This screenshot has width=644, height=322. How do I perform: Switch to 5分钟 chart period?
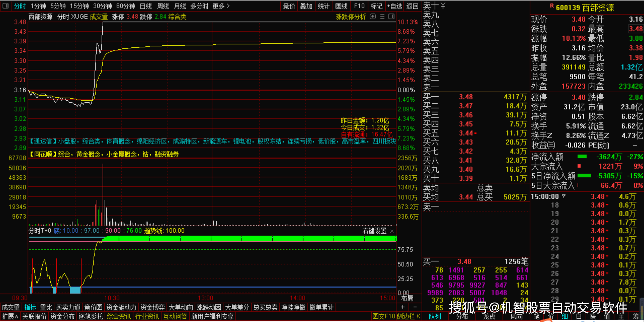[x=58, y=6]
